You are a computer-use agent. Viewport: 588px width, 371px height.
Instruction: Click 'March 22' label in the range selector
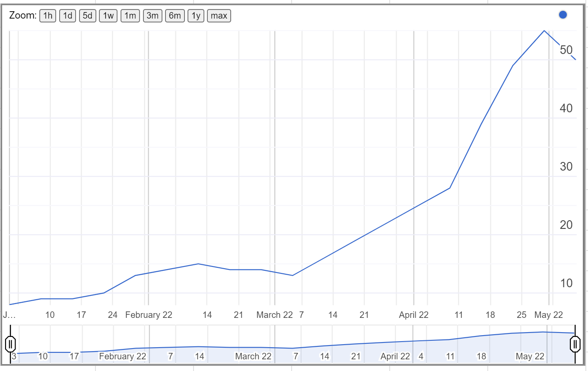253,356
